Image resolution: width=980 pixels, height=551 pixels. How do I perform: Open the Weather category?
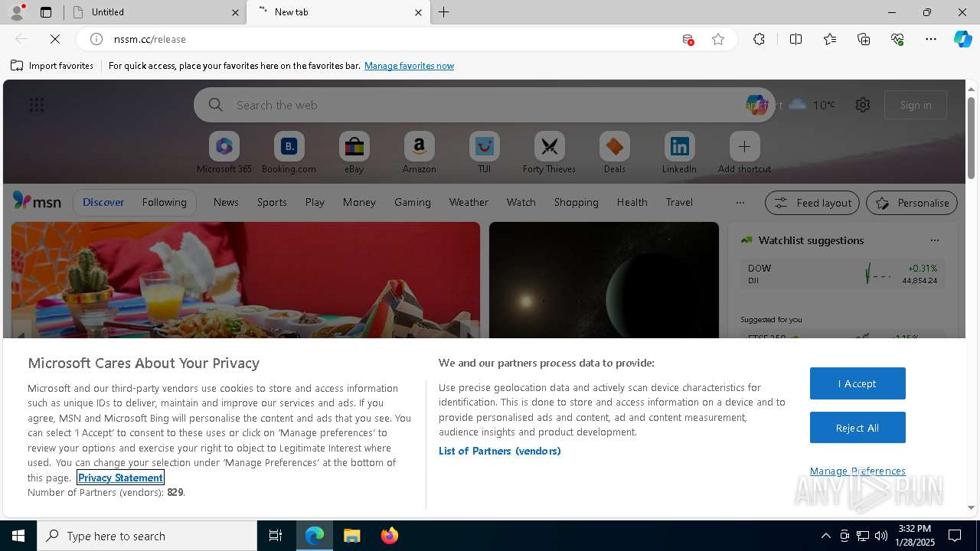pos(469,202)
